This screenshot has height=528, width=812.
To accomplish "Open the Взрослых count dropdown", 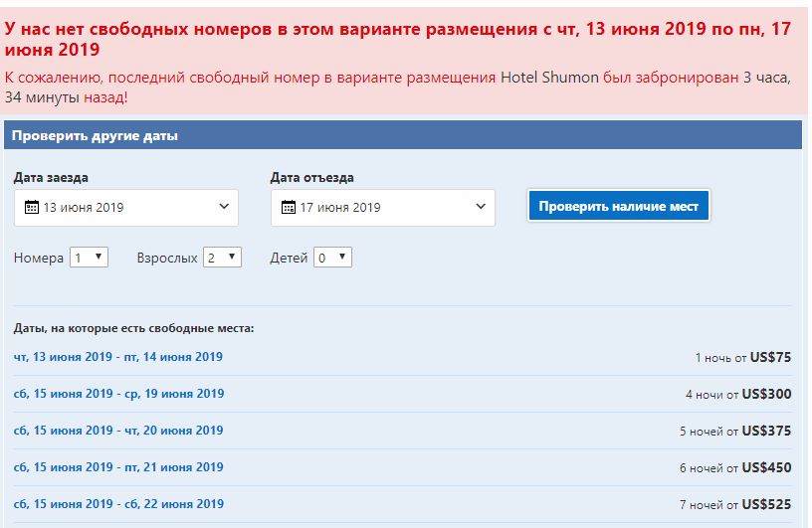I will click(x=222, y=258).
